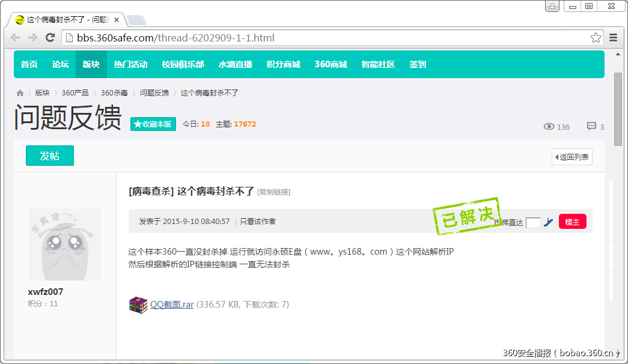
Task: Click the home icon in breadcrumb
Action: 20,93
